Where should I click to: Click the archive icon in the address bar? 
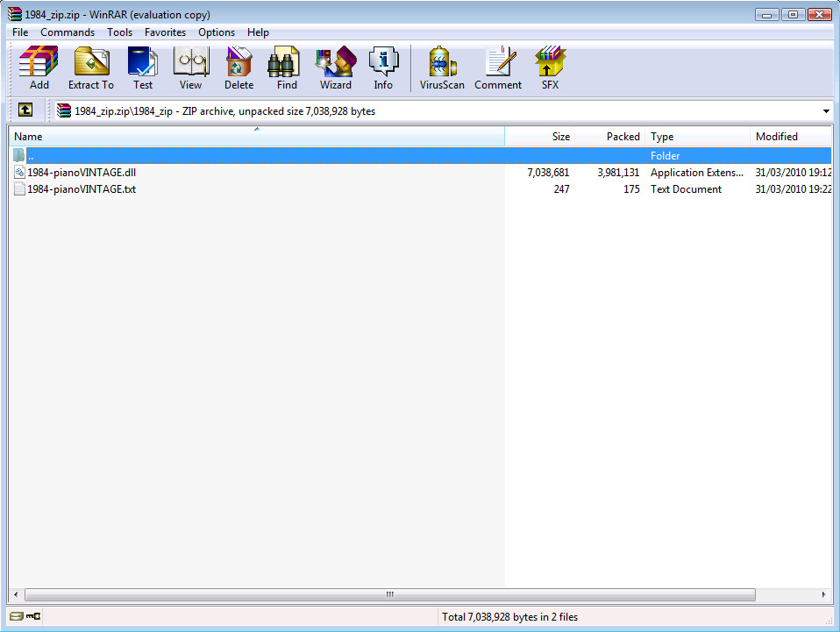tap(64, 110)
